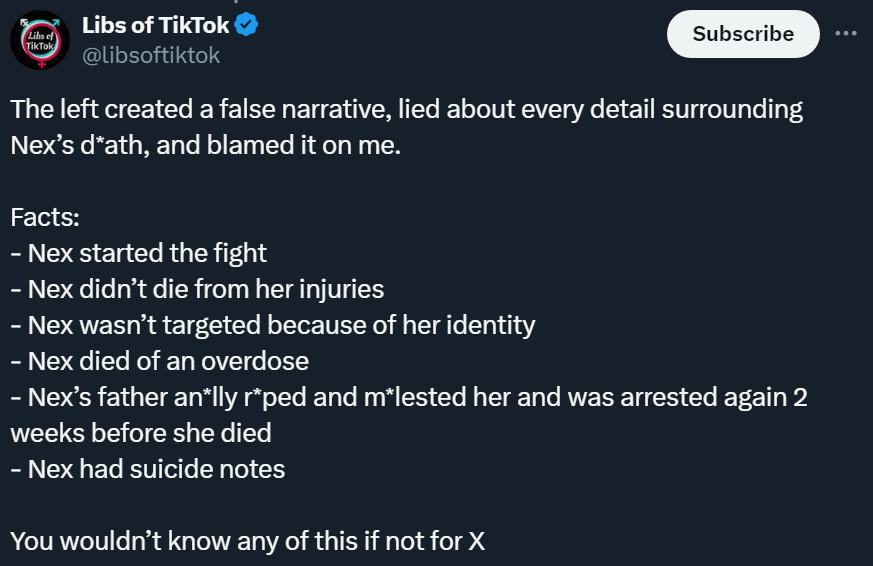
Task: Open the three-dot more options menu
Action: 846,33
